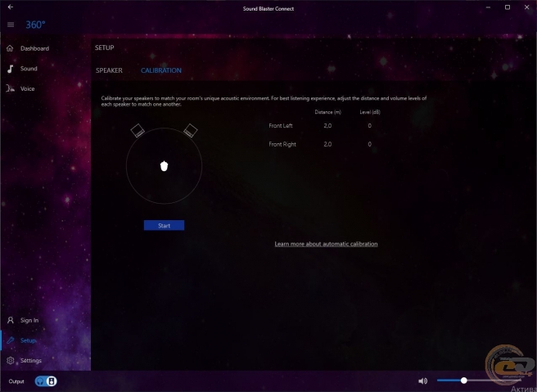This screenshot has width=537, height=392.
Task: Open the hamburger navigation menu
Action: click(x=11, y=25)
